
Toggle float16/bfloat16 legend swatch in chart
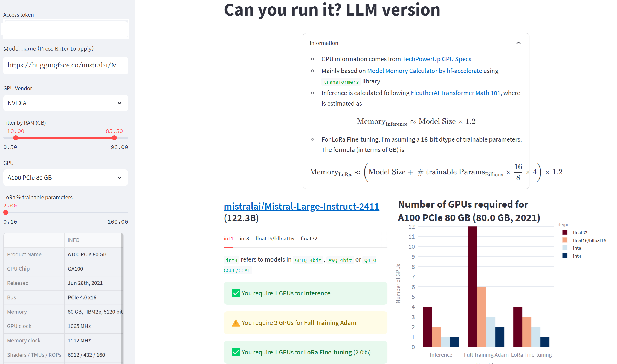[x=565, y=240]
